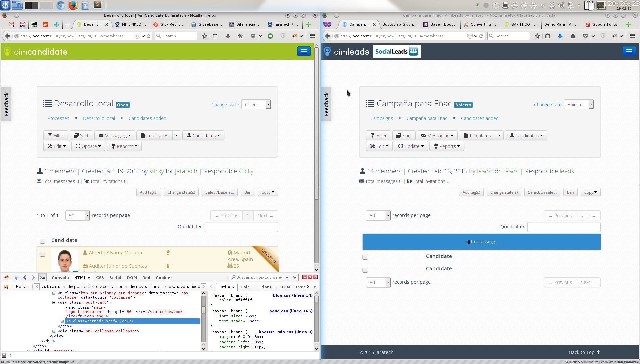This screenshot has width=640, height=364.
Task: Open Change state dropdown showing Abierto
Action: pyautogui.click(x=578, y=105)
